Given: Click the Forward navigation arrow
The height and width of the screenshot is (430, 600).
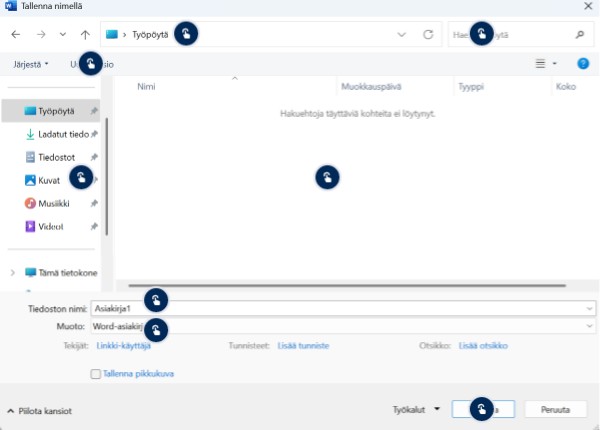Looking at the screenshot, I should tap(41, 34).
